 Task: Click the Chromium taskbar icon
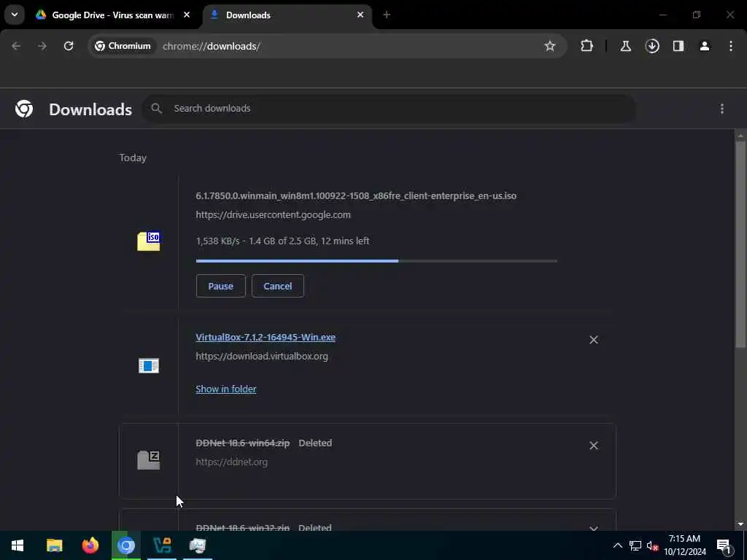tap(126, 545)
